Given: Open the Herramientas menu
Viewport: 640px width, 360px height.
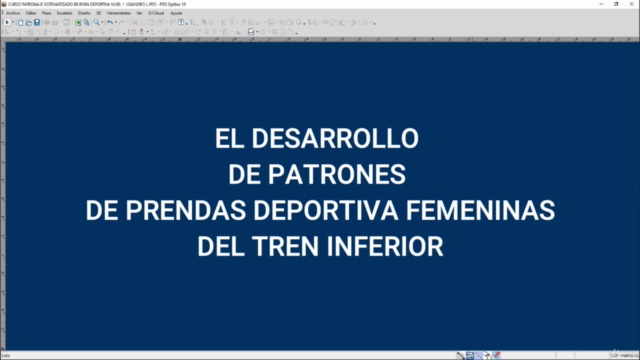Looking at the screenshot, I should [119, 13].
